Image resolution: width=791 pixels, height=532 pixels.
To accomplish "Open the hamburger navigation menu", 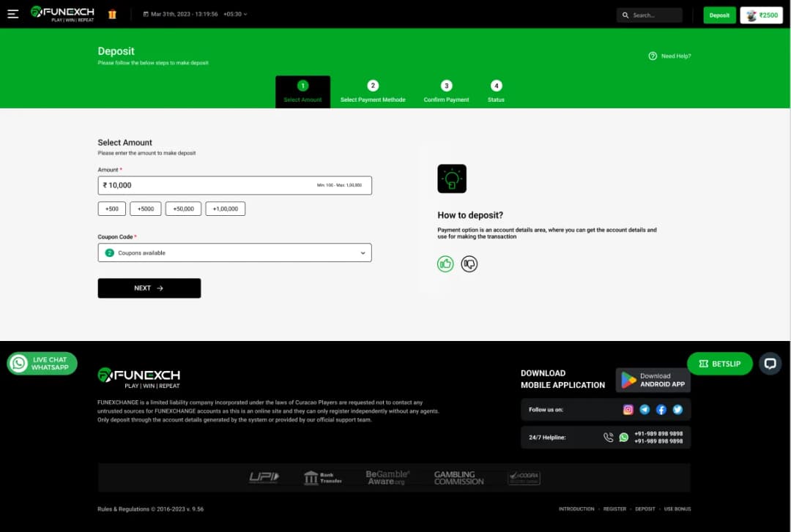I will pos(13,13).
